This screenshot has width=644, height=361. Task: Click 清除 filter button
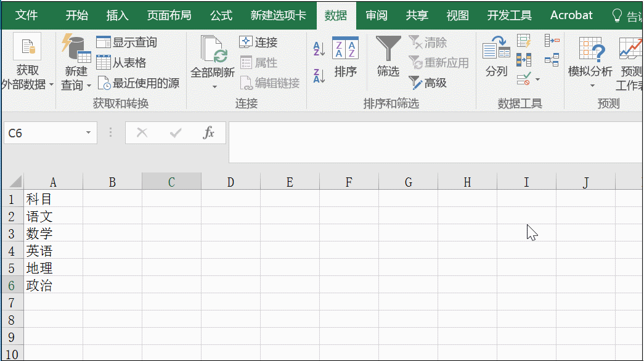coord(428,43)
